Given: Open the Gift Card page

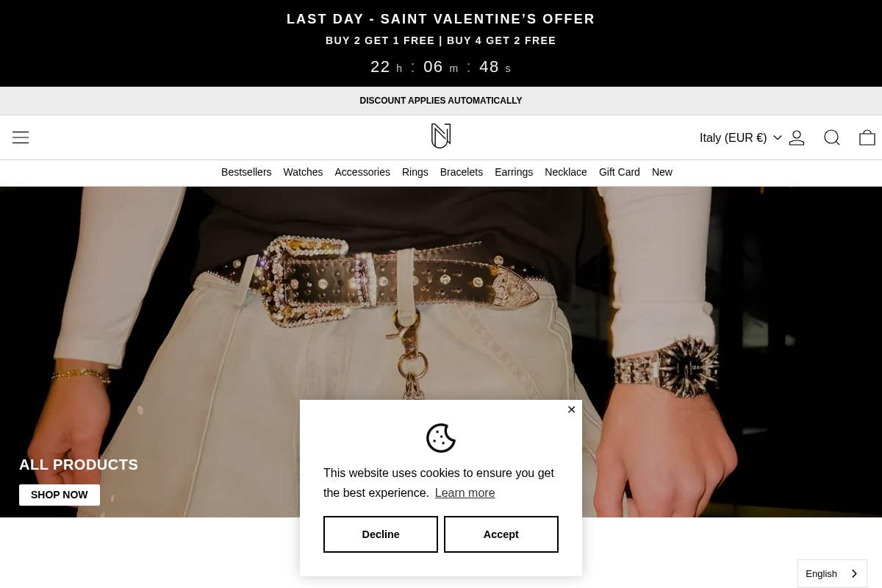Looking at the screenshot, I should [620, 172].
